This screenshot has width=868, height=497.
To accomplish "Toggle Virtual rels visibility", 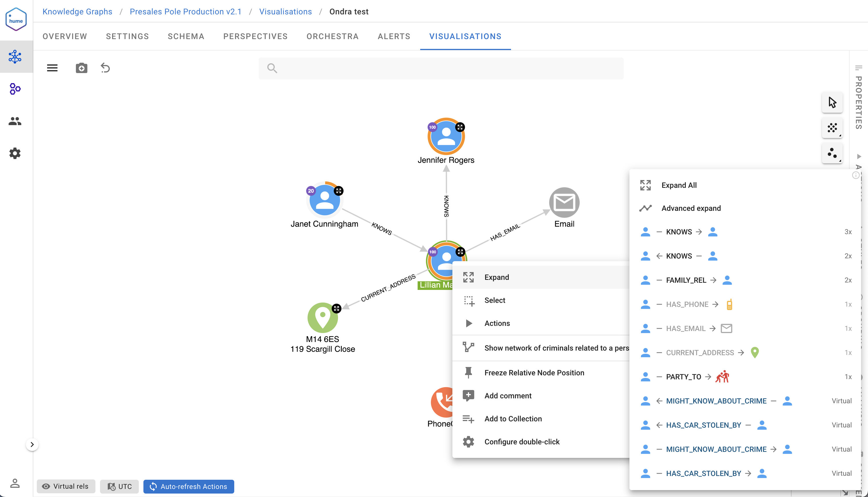I will (x=65, y=486).
